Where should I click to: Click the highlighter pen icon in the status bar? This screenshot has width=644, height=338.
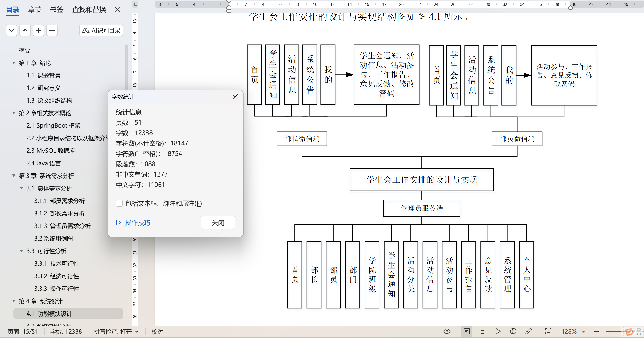coord(529,331)
